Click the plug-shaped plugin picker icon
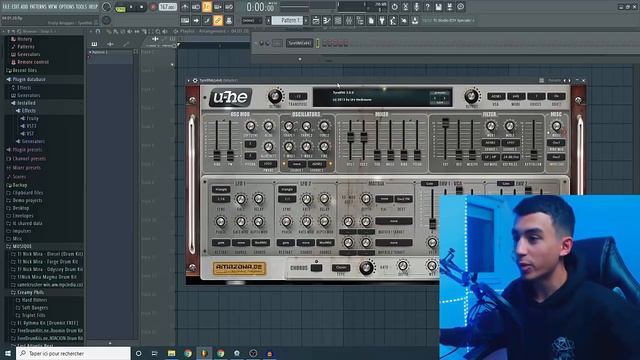The image size is (640, 360). [x=382, y=20]
